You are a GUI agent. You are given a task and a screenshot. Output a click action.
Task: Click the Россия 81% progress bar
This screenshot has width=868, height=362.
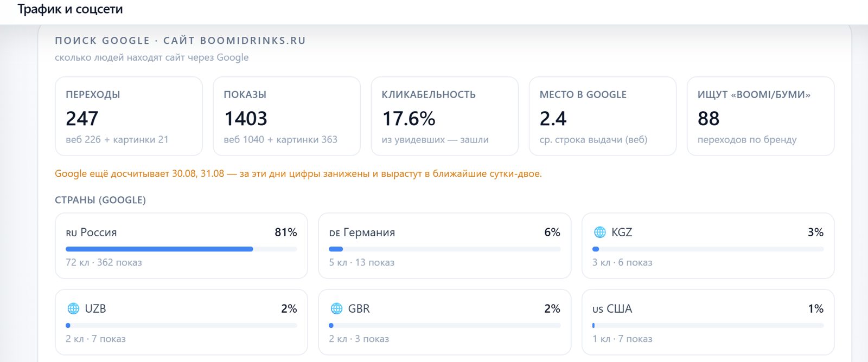click(181, 249)
